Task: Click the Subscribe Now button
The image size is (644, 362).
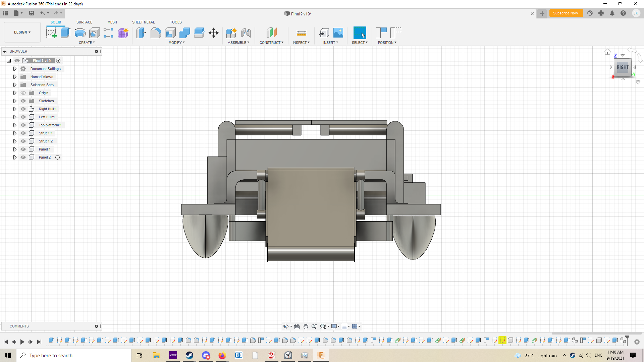Action: coord(566,13)
